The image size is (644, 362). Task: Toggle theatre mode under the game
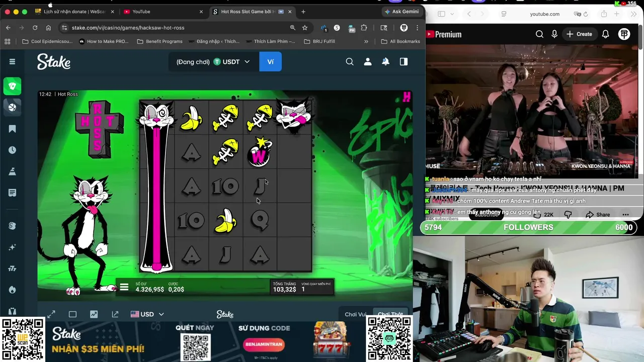tap(72, 314)
